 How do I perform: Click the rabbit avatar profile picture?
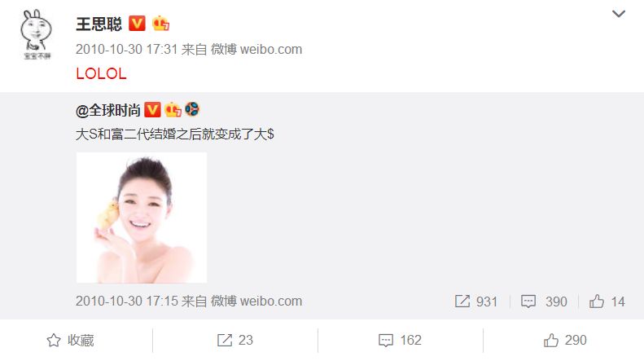coord(36,34)
